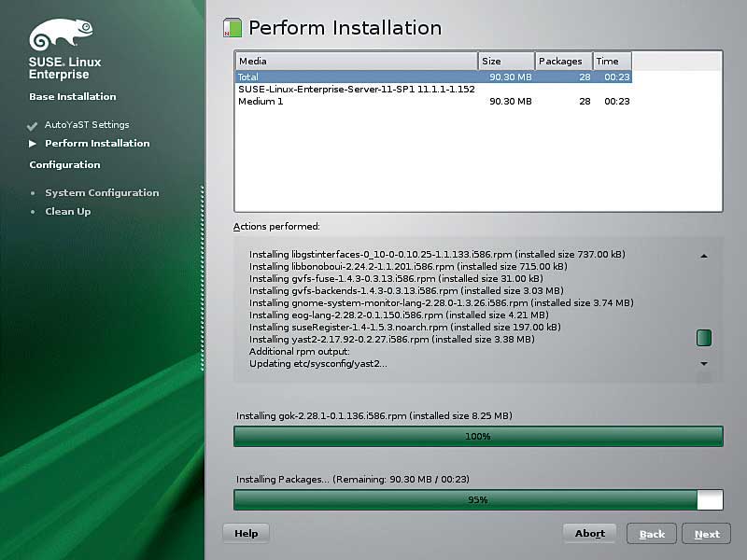
Task: Select the Total row
Action: (x=434, y=77)
